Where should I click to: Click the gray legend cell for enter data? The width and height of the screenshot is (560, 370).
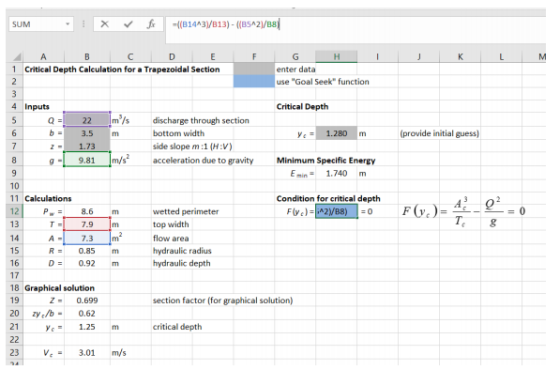(254, 69)
